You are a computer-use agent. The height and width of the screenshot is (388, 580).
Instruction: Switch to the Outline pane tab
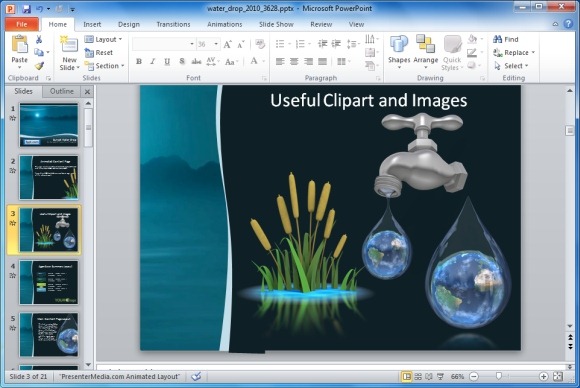coord(62,91)
